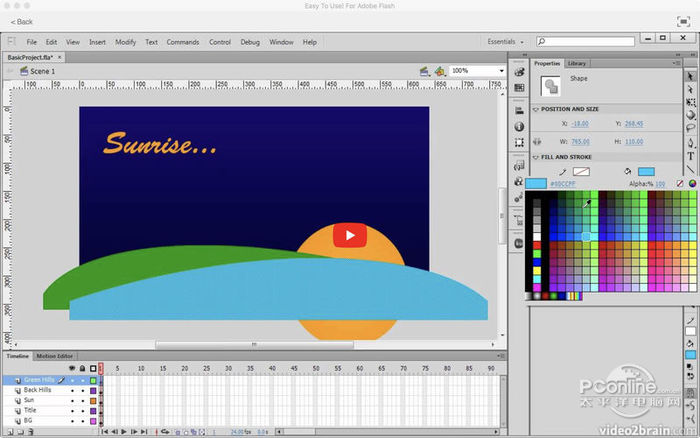Collapse the Position and Size section
Image resolution: width=700 pixels, height=438 pixels.
tap(535, 109)
